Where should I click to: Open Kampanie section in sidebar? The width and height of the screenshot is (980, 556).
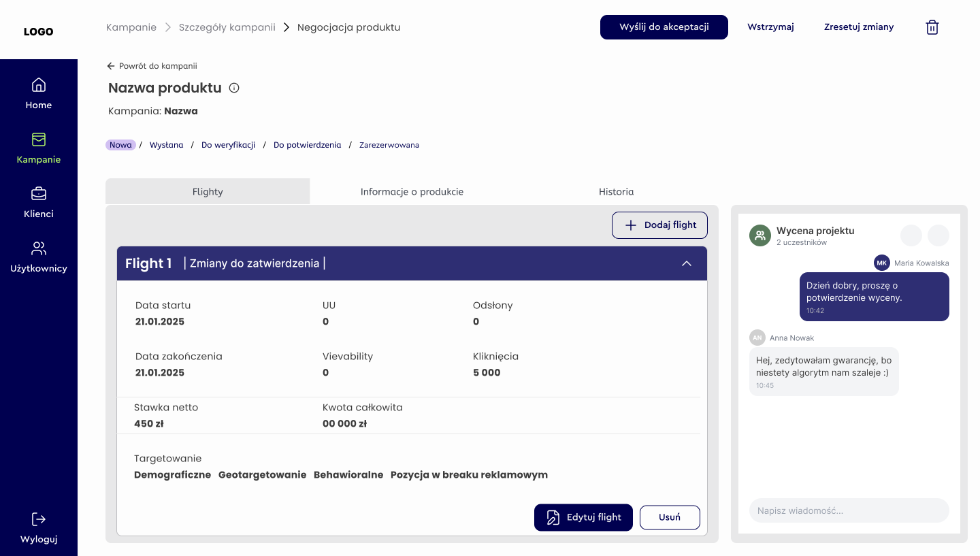click(39, 148)
